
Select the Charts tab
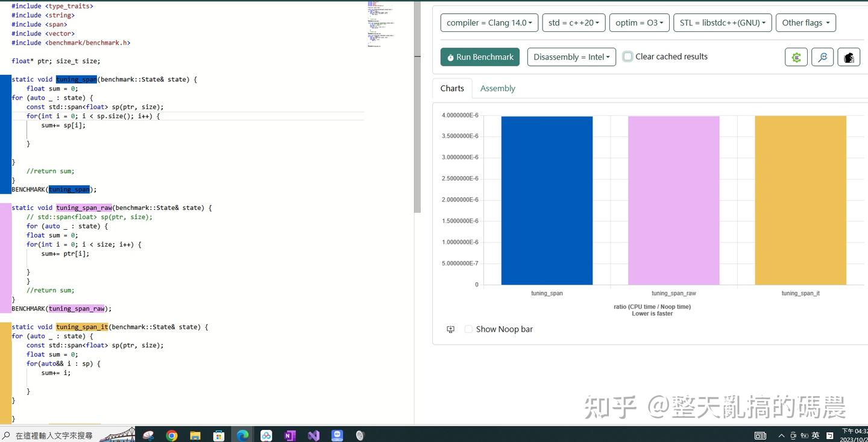point(452,89)
